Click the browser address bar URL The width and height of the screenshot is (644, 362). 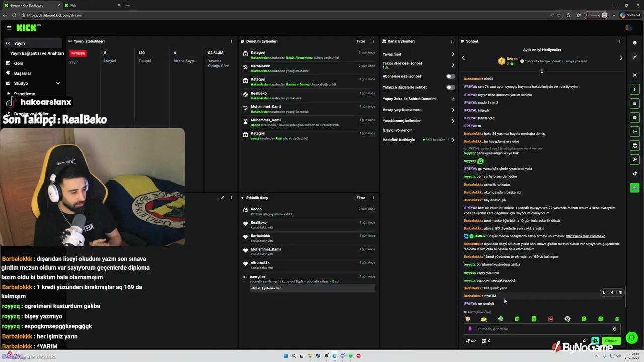pos(54,15)
